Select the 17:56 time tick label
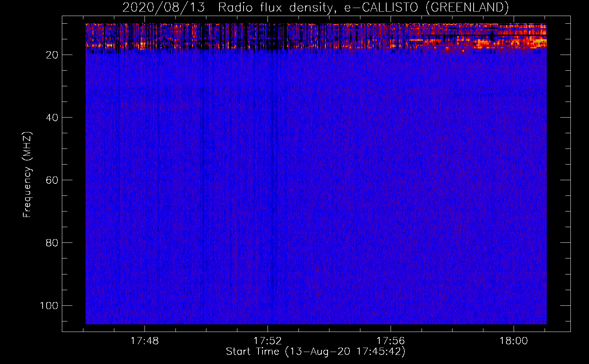589x364 pixels. pyautogui.click(x=391, y=341)
